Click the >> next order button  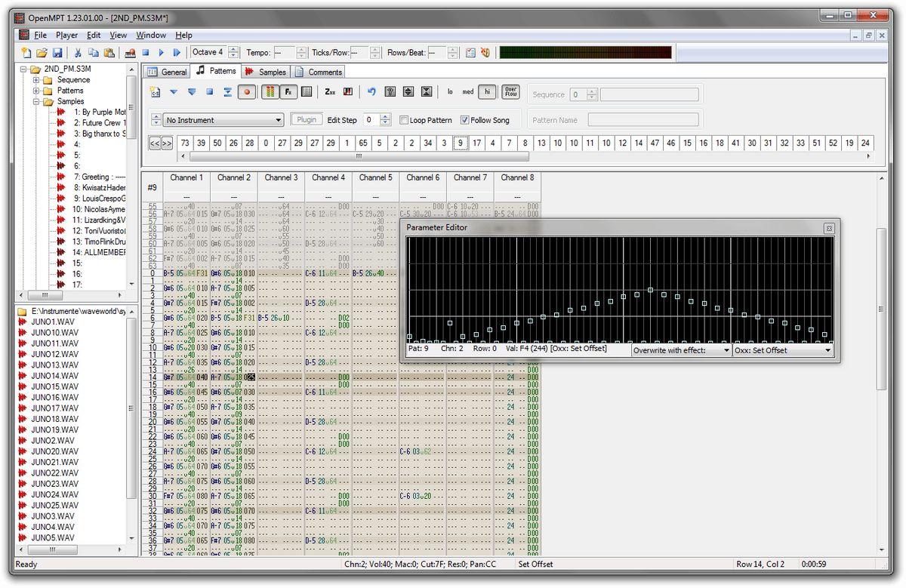[x=167, y=143]
